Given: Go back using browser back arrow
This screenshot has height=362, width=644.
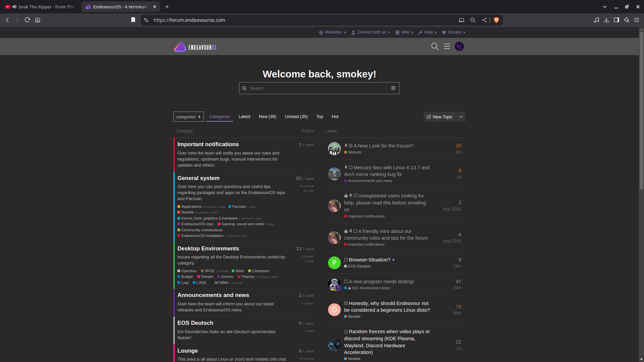Looking at the screenshot, I should (x=7, y=20).
